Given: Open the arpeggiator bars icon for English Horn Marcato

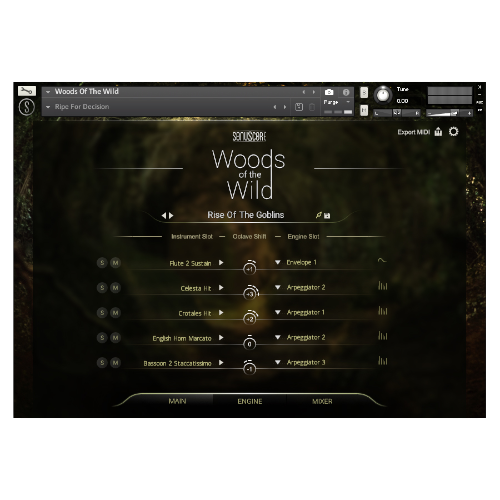Looking at the screenshot, I should [383, 336].
